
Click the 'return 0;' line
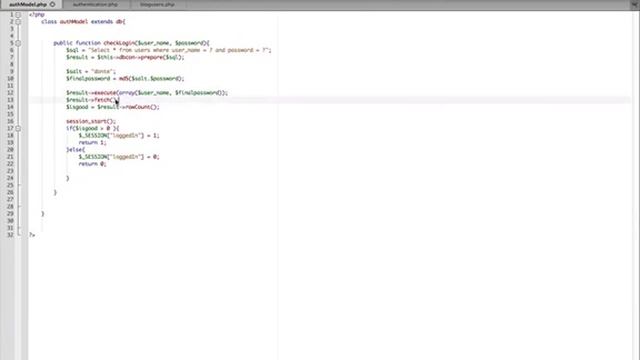click(92, 164)
